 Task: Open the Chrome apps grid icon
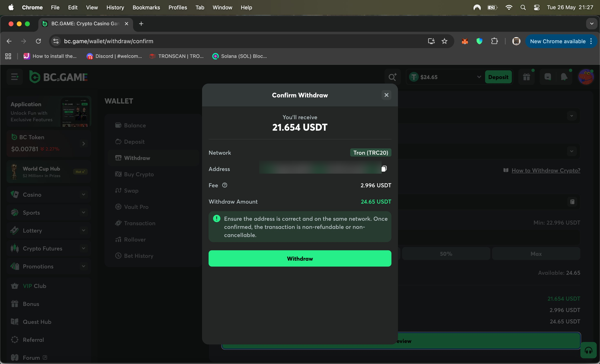point(8,56)
